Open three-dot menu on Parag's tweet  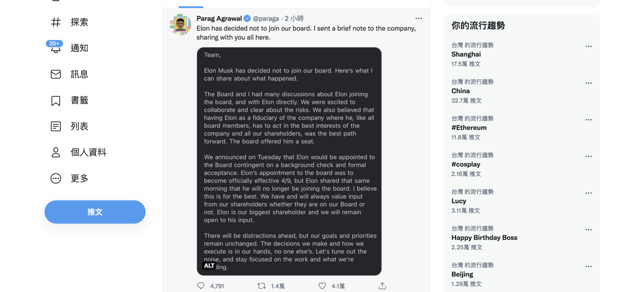coord(419,18)
